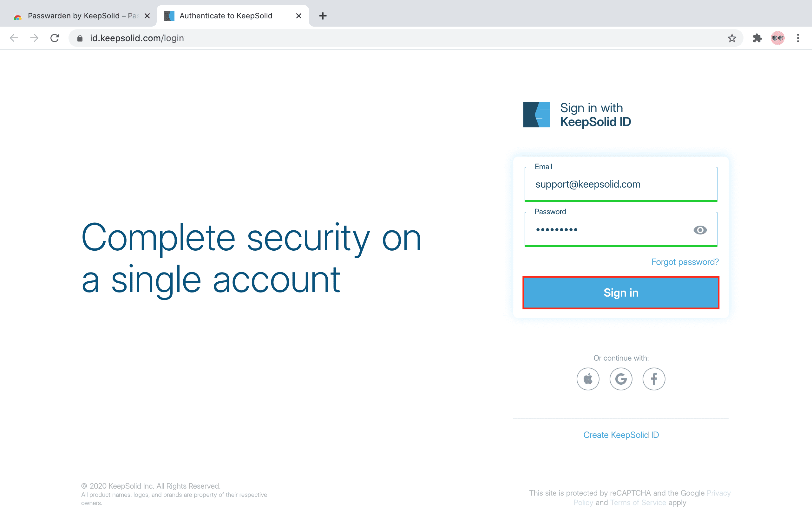Click the KeepSolid ID logo

tap(537, 115)
